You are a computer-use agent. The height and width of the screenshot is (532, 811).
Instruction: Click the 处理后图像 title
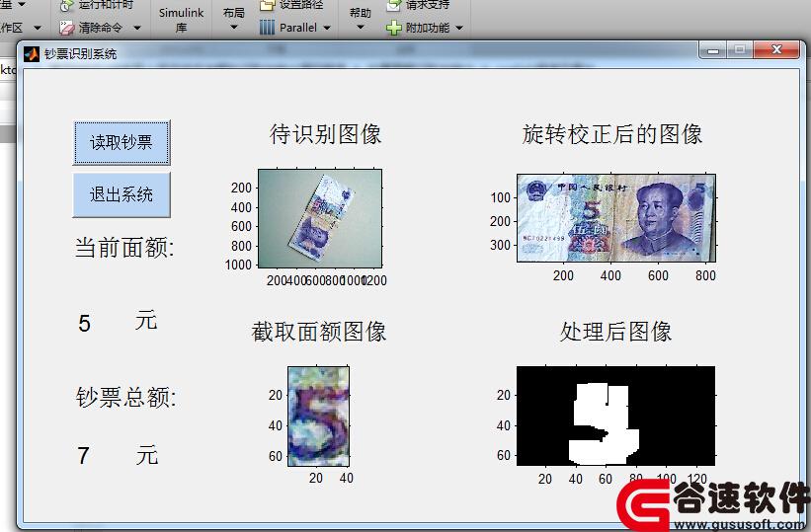pyautogui.click(x=615, y=332)
